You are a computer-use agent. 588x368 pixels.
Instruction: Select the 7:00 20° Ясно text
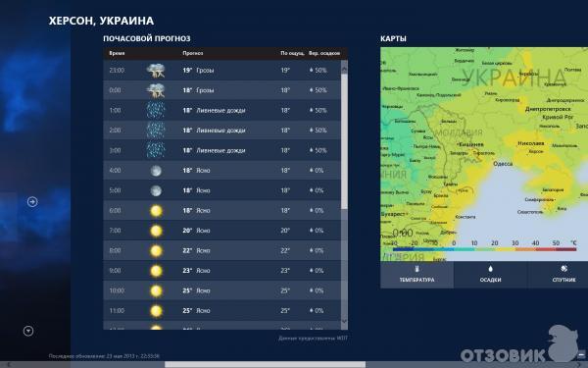point(196,231)
